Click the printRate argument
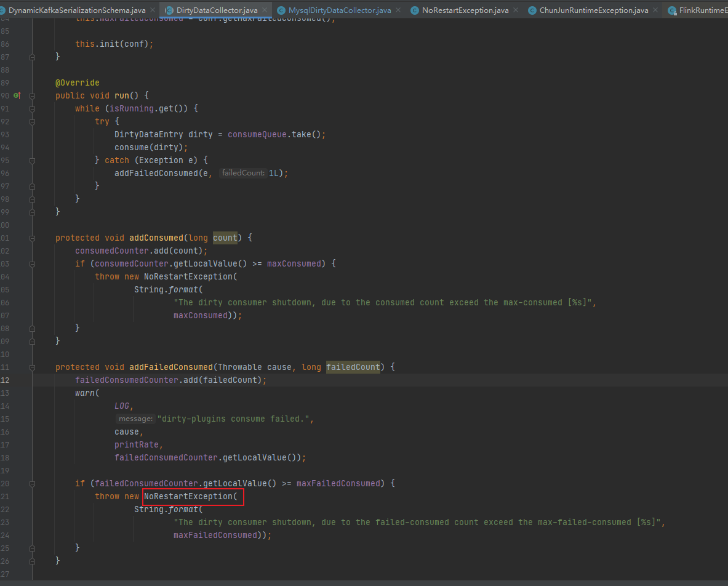This screenshot has height=586, width=728. tap(137, 444)
